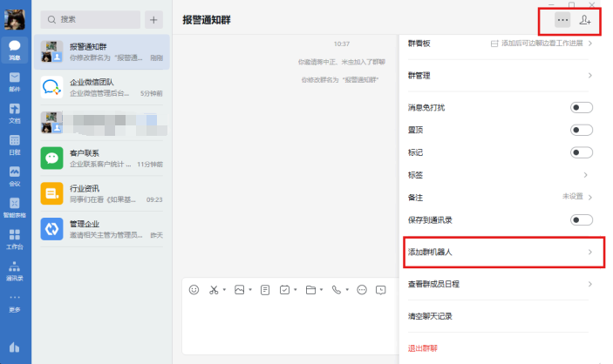Click the document note icon in toolbar
Image resolution: width=613 pixels, height=364 pixels.
coord(265,290)
